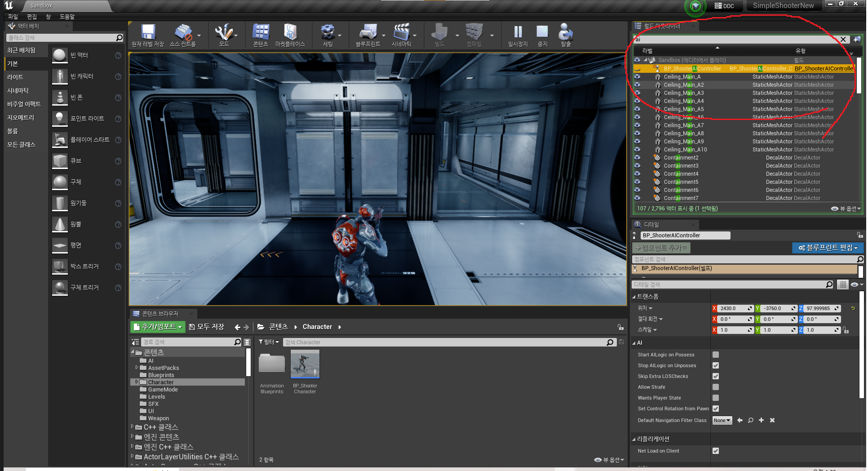Screen dimensions: 868x471
Task: Toggle property matrix grid icon in Details
Action: click(843, 284)
